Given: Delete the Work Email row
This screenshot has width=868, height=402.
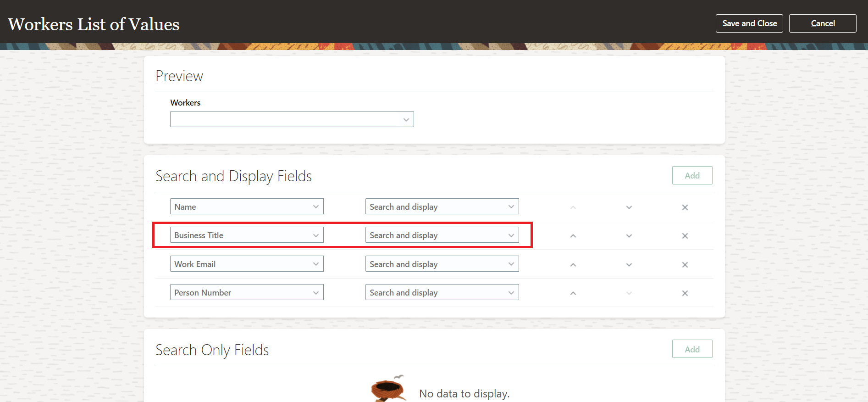Looking at the screenshot, I should 685,265.
